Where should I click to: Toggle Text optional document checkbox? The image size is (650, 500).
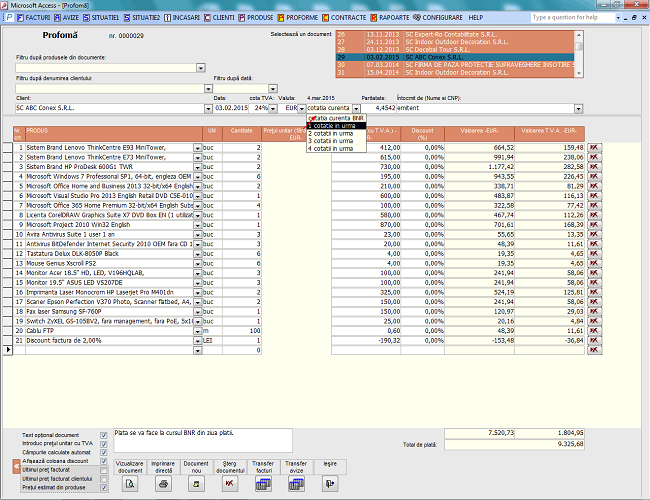(104, 435)
